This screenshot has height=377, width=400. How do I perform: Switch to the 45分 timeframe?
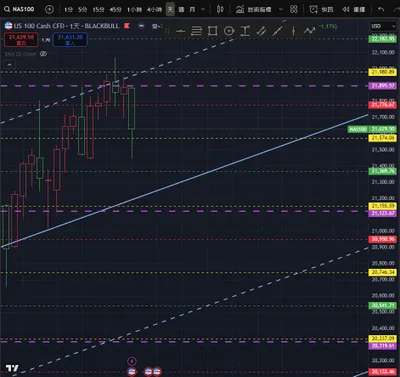coord(115,10)
